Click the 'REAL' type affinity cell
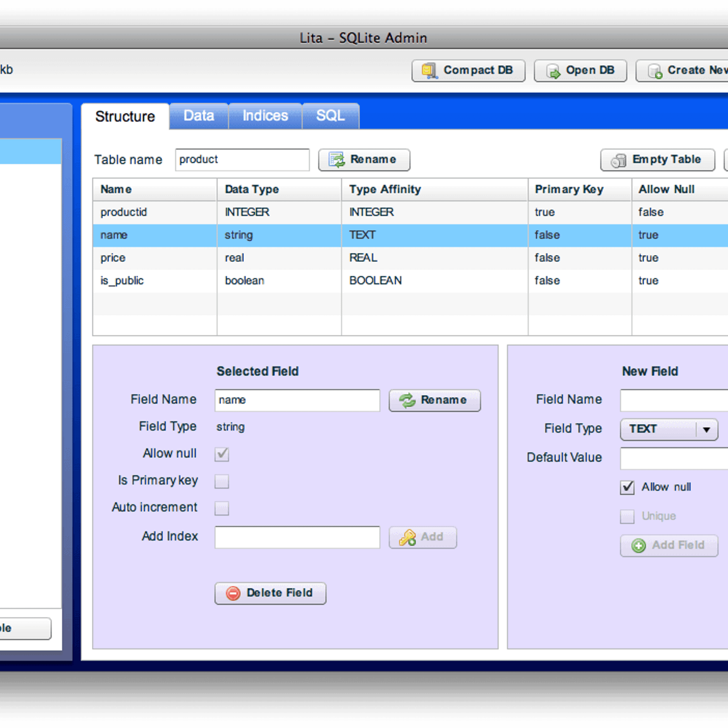 [x=435, y=258]
